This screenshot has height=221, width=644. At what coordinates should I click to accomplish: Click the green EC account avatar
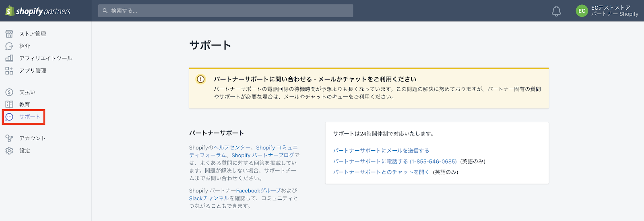[x=582, y=11]
